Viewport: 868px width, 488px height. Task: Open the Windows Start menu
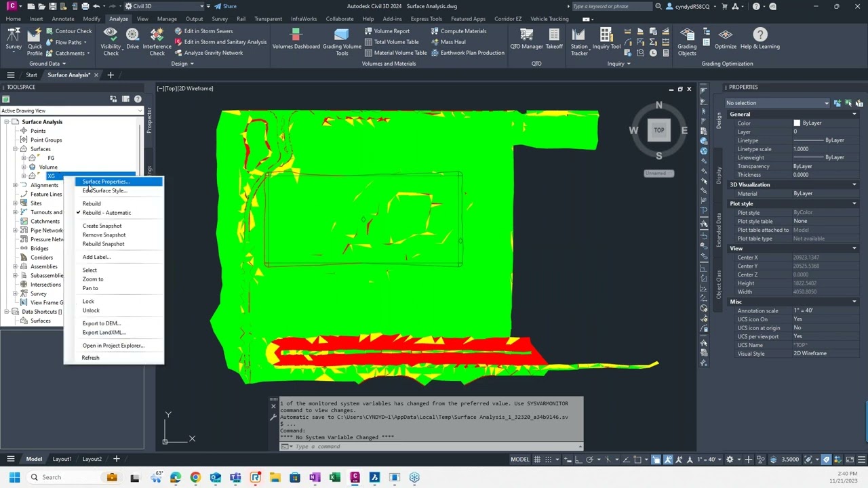point(13,477)
